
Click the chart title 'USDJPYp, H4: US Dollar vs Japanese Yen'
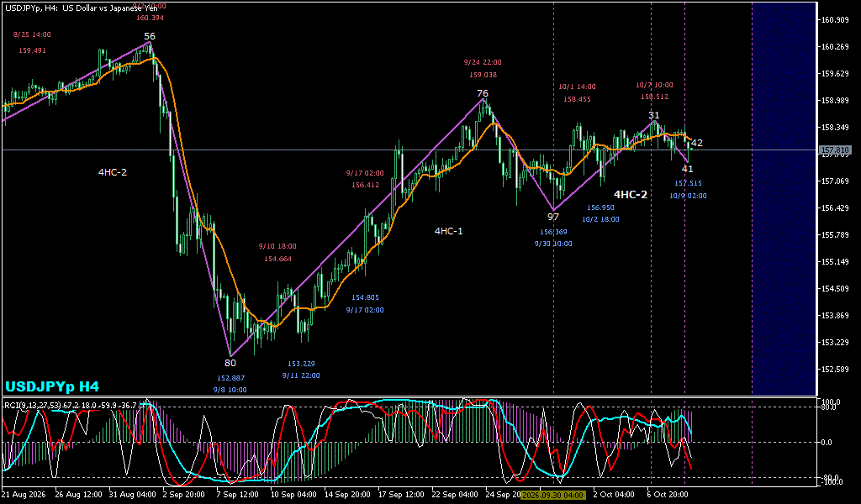81,8
